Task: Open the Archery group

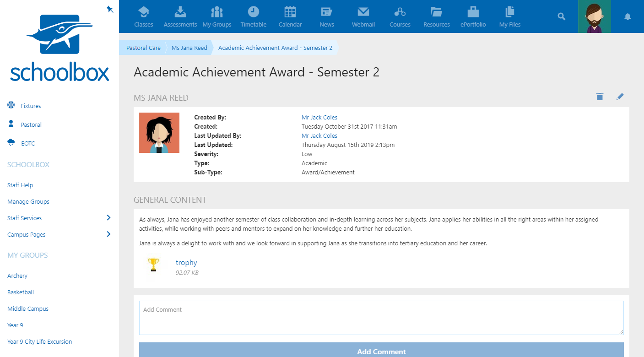Action: [17, 276]
